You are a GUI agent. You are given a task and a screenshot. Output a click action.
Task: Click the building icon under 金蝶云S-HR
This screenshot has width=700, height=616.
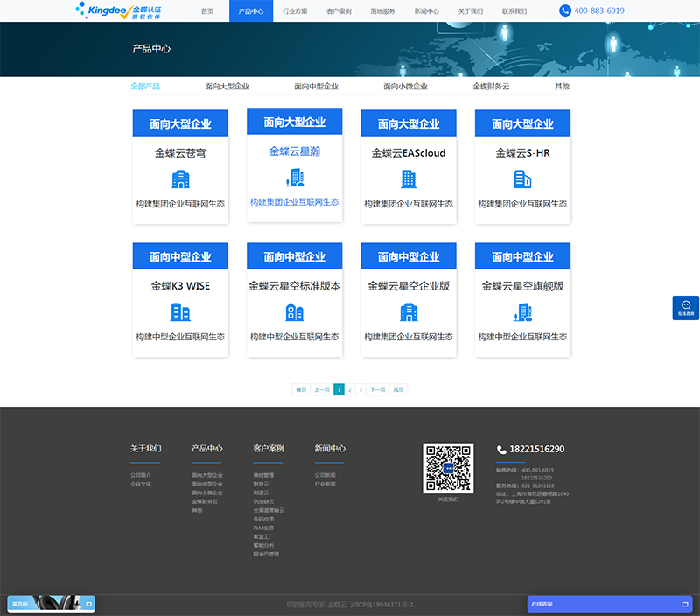[x=522, y=179]
